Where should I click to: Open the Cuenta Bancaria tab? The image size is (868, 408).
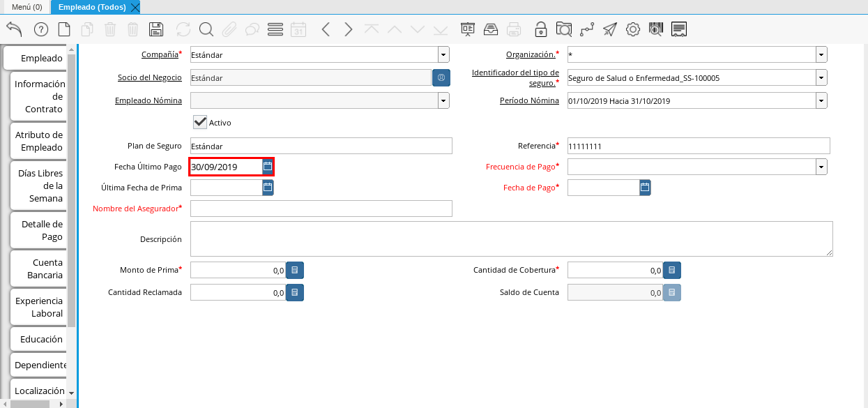pyautogui.click(x=39, y=269)
